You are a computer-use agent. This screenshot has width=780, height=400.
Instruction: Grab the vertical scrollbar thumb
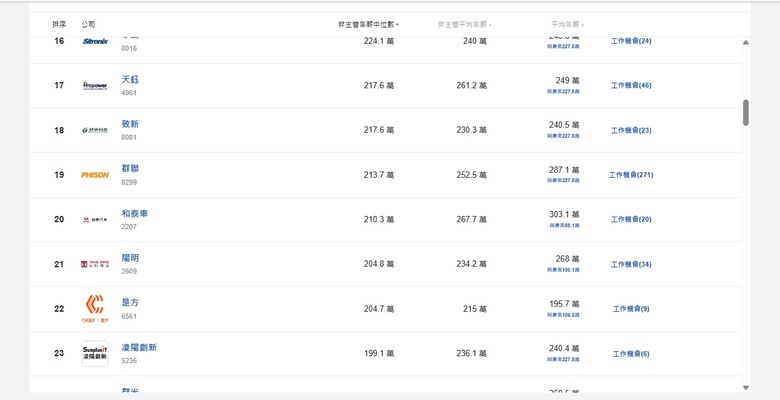(x=746, y=112)
